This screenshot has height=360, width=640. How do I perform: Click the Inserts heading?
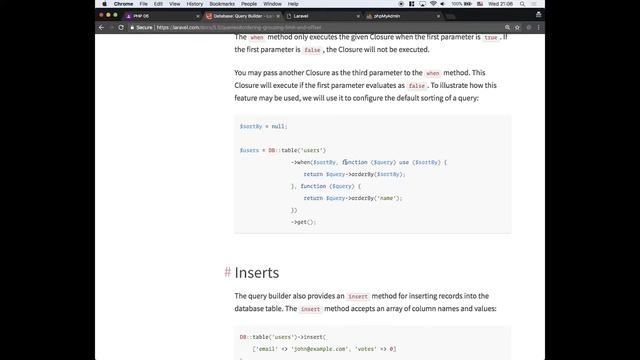(x=257, y=273)
